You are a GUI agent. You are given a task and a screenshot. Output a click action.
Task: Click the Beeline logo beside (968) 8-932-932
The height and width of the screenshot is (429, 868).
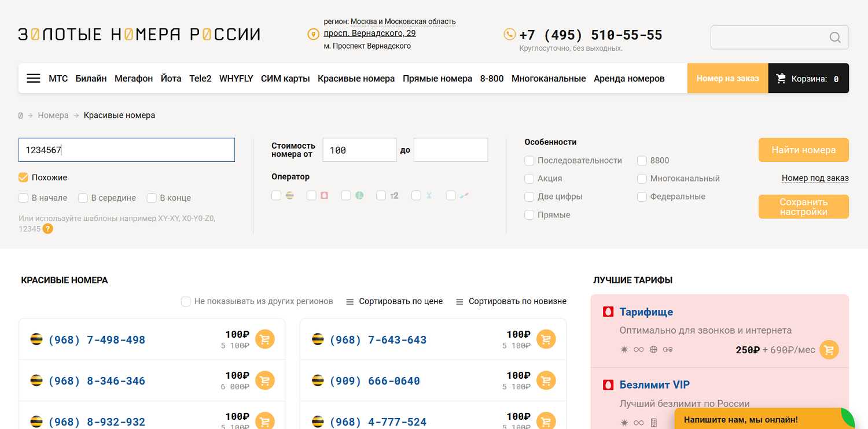point(36,421)
